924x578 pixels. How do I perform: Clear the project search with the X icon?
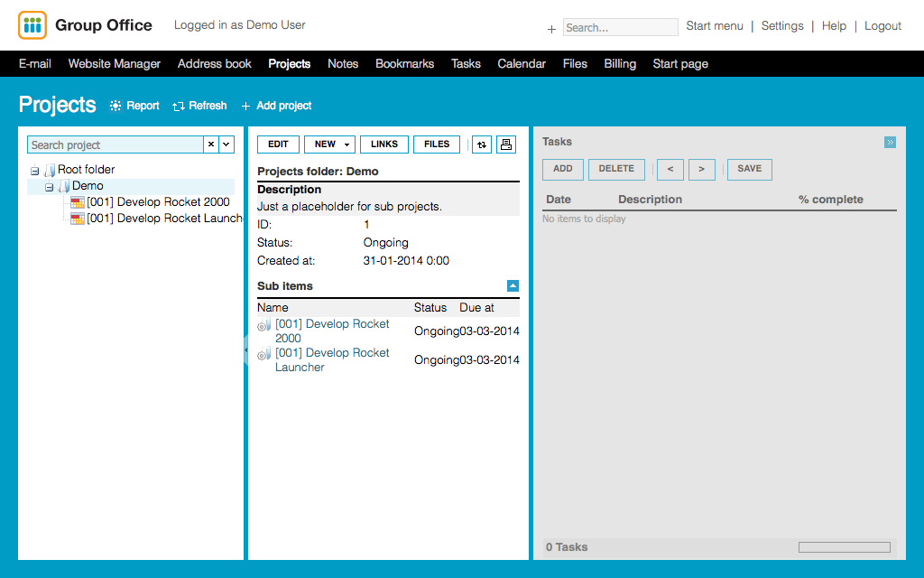pyautogui.click(x=211, y=144)
